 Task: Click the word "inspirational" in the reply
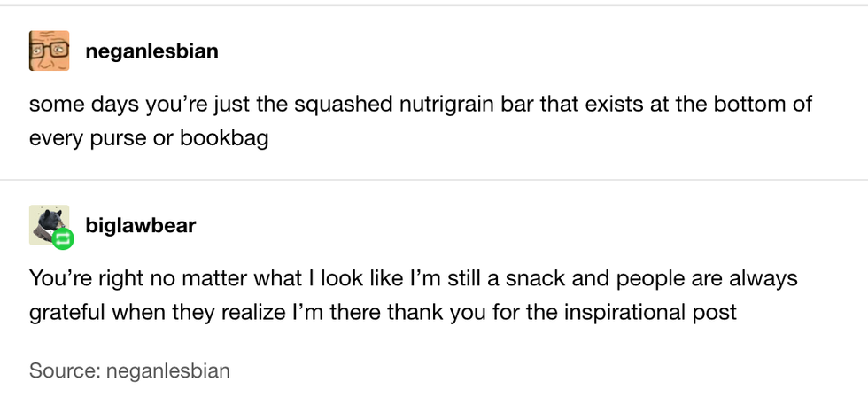[619, 313]
